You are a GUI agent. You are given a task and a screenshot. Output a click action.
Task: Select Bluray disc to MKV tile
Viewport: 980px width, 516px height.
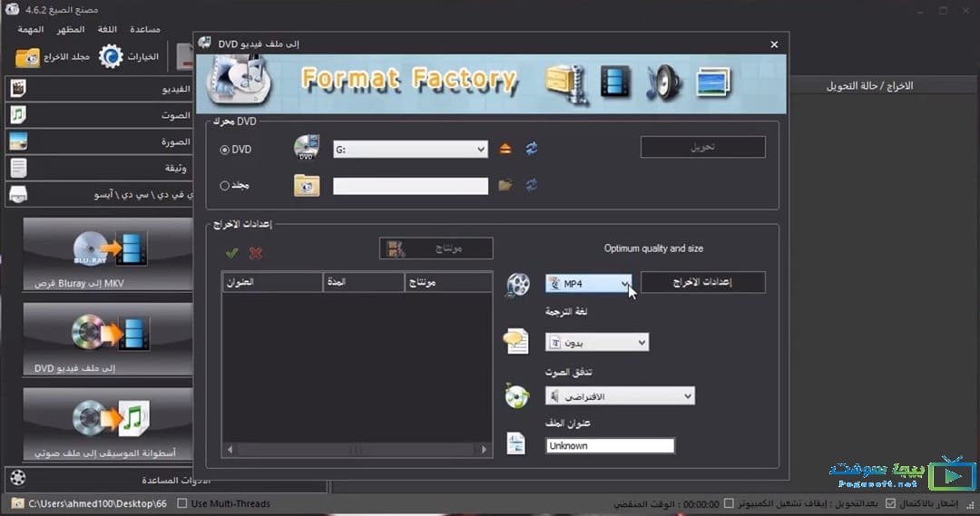[108, 254]
